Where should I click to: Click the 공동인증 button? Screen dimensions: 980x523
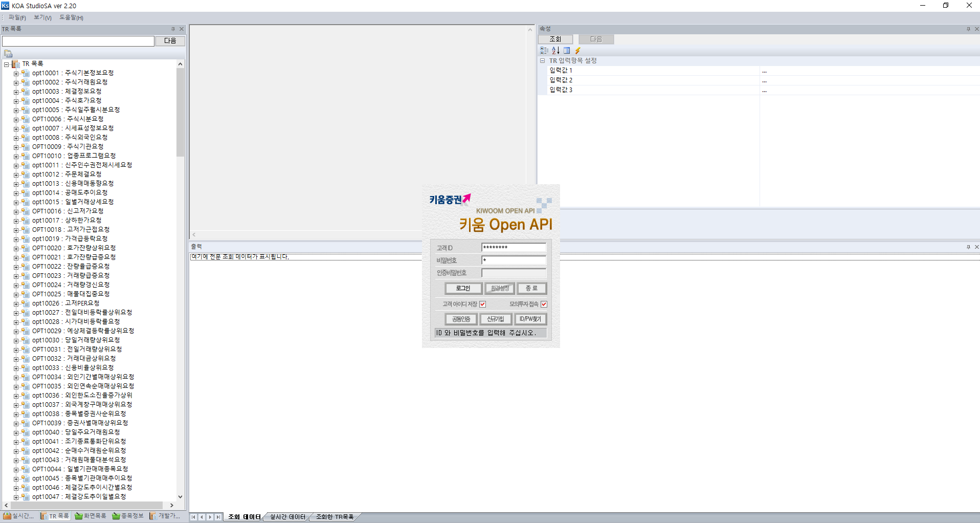pyautogui.click(x=461, y=319)
